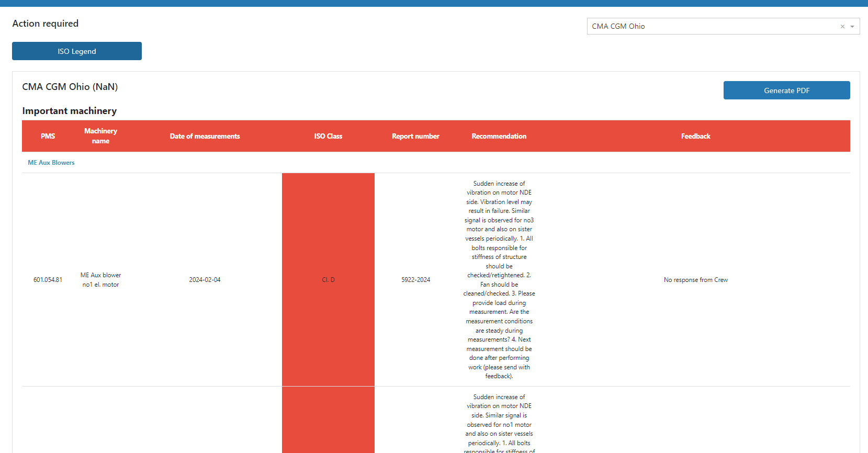Screen dimensions: 868x453
Task: Select PMS number 601.054.81
Action: (48, 280)
